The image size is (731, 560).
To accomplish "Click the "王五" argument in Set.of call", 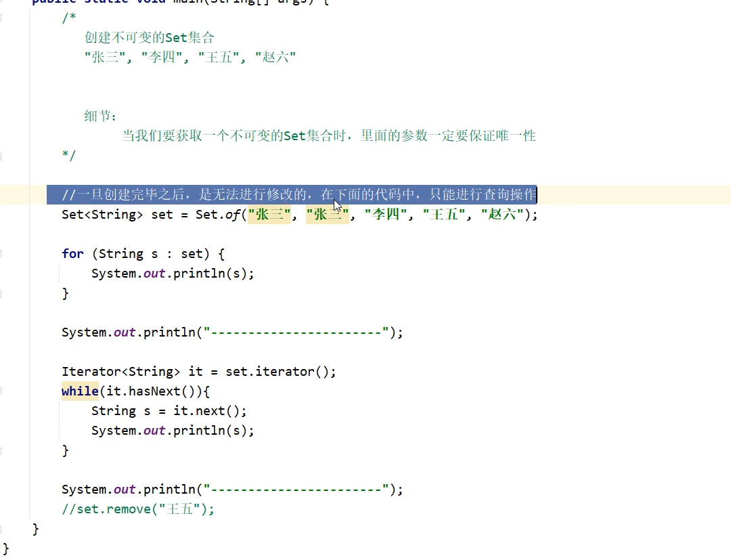I will coord(444,215).
